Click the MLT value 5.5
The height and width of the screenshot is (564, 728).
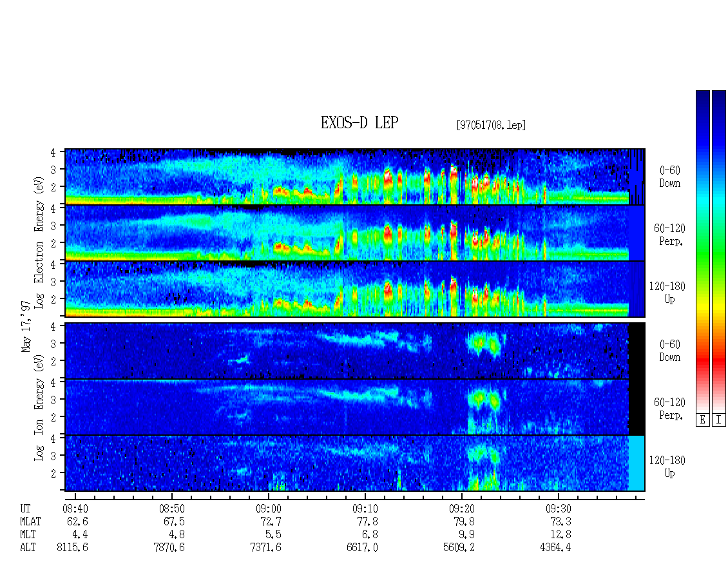(273, 535)
